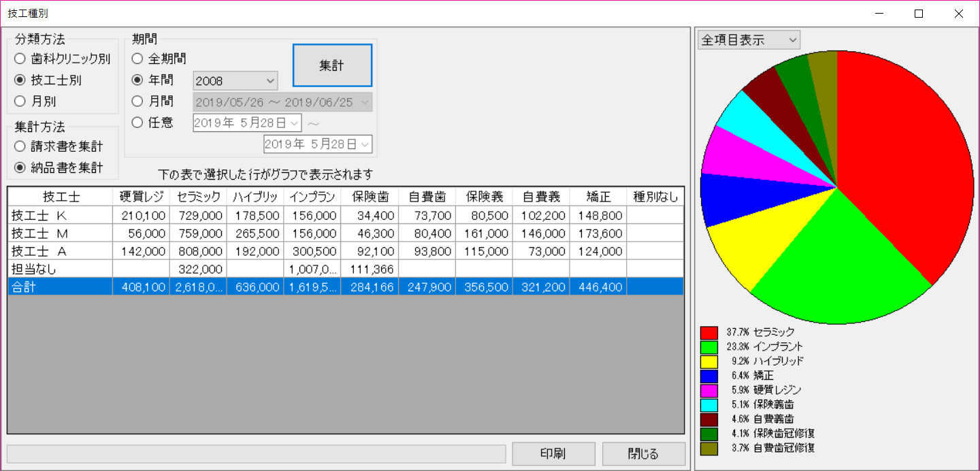Image resolution: width=980 pixels, height=471 pixels.
Task: Click the green インプラント legend swatch
Action: click(x=709, y=347)
